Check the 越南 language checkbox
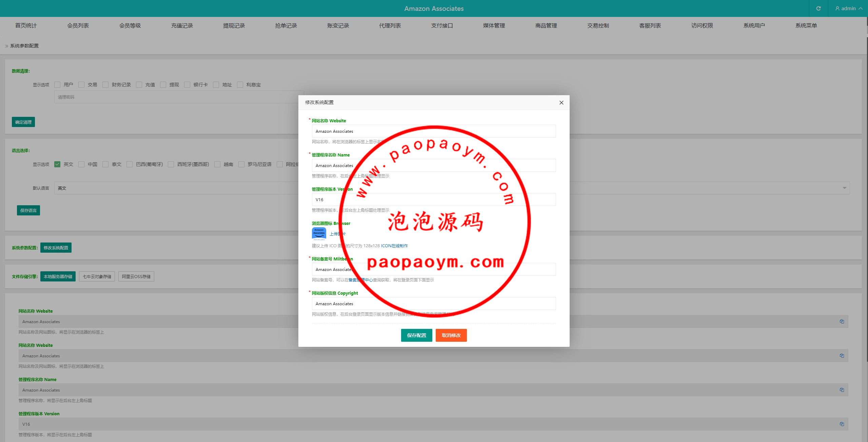This screenshot has width=868, height=442. [x=217, y=164]
